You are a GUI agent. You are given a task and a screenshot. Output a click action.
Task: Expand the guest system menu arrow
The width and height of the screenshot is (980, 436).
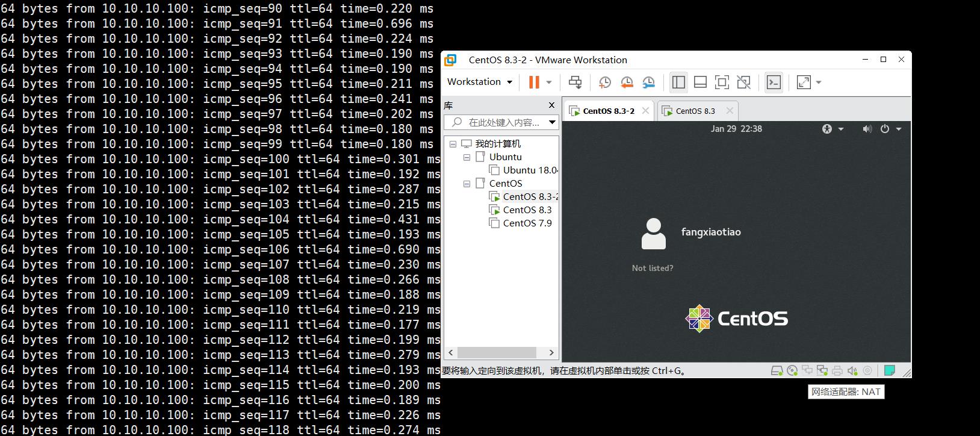tap(899, 129)
